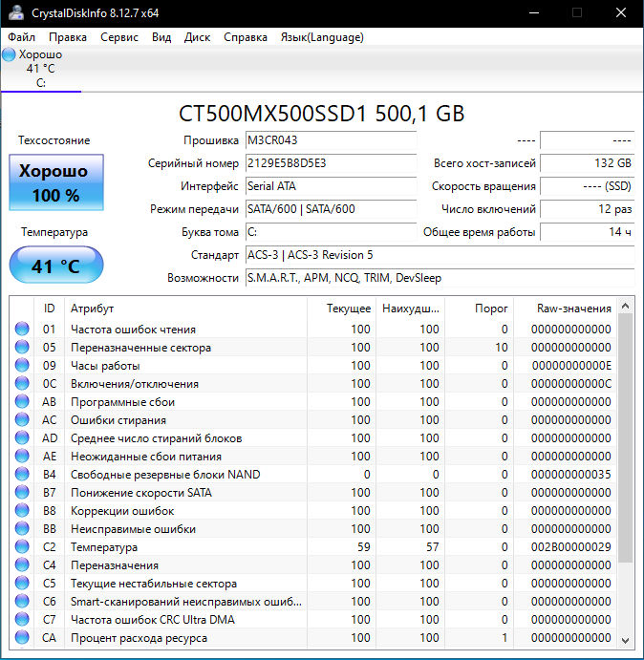Click status orb for Включения/отключения row
This screenshot has height=660, width=644.
pos(22,383)
